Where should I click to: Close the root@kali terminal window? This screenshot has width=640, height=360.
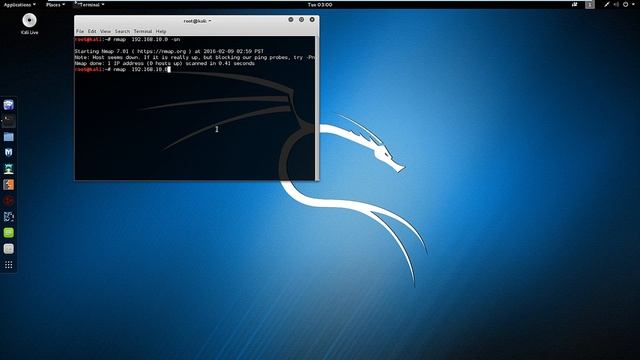click(x=312, y=20)
